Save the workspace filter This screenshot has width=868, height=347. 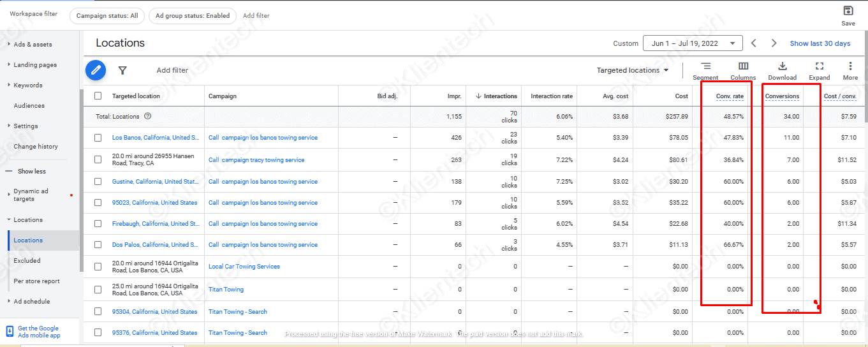pyautogui.click(x=848, y=15)
